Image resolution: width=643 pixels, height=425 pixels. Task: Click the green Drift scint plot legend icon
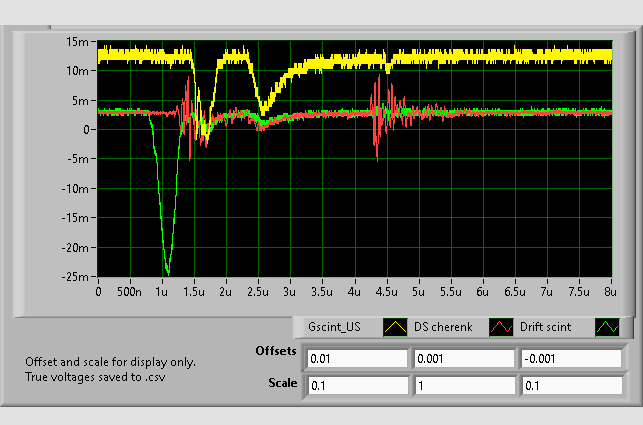(607, 327)
